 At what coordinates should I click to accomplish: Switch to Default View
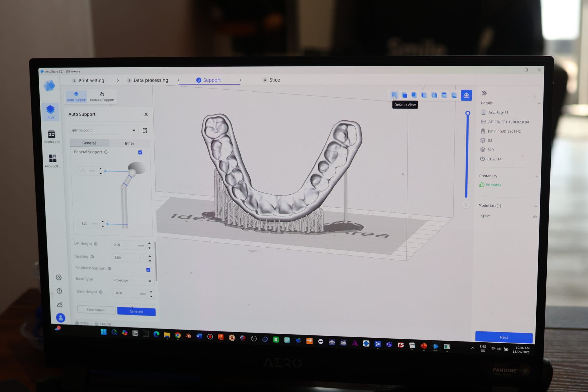[394, 95]
